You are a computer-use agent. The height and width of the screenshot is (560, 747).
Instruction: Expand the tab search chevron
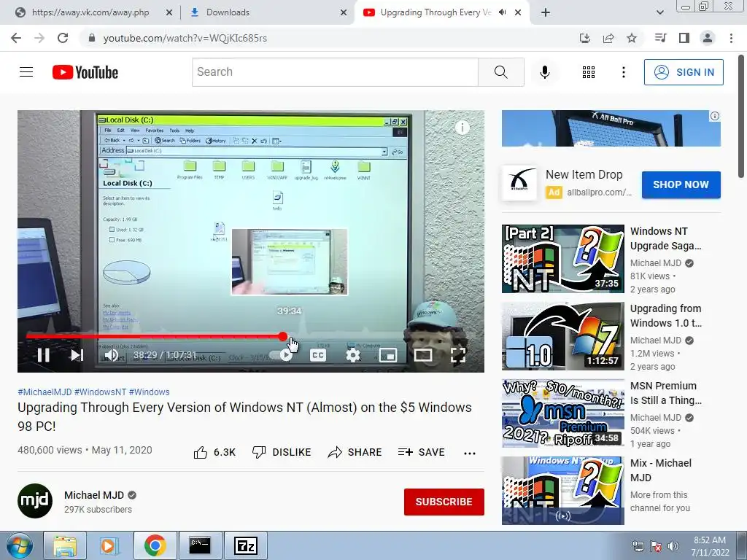(659, 12)
